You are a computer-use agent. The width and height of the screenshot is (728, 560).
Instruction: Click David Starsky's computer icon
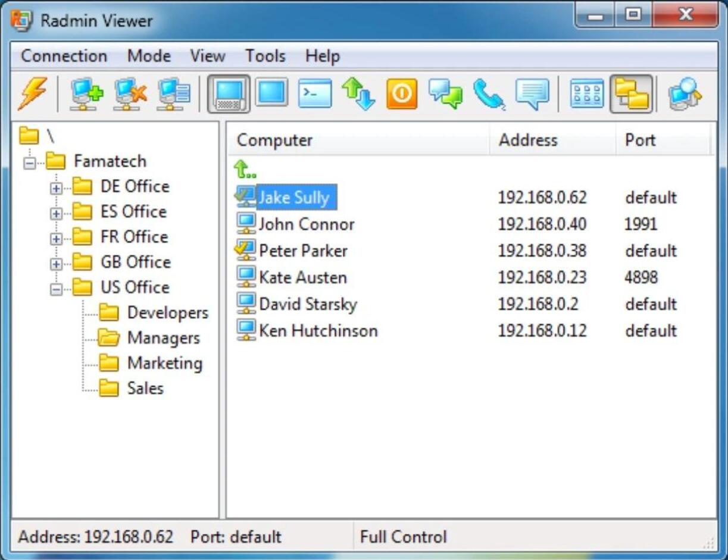(x=246, y=304)
